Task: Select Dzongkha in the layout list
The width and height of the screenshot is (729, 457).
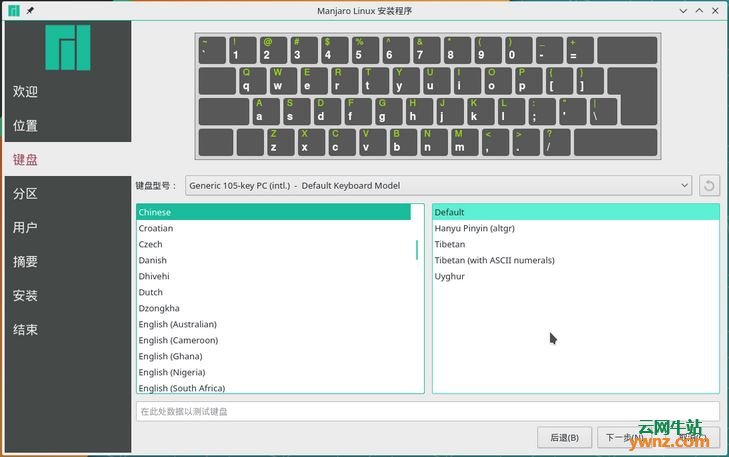Action: 273,308
